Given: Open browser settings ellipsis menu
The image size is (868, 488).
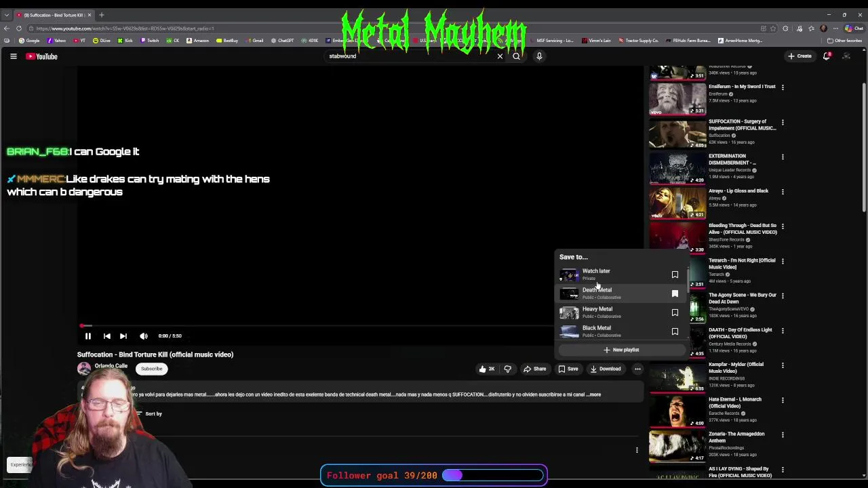Looking at the screenshot, I should pyautogui.click(x=835, y=28).
